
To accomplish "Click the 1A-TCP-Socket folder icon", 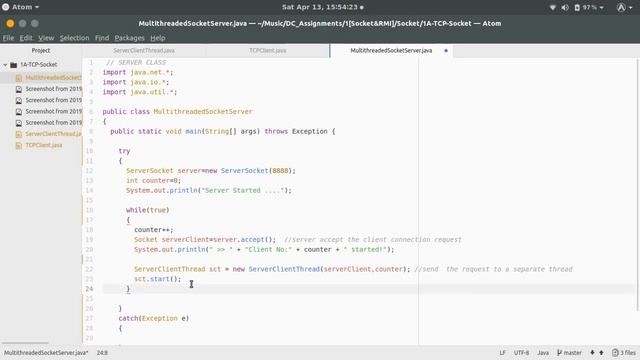I will pos(13,65).
